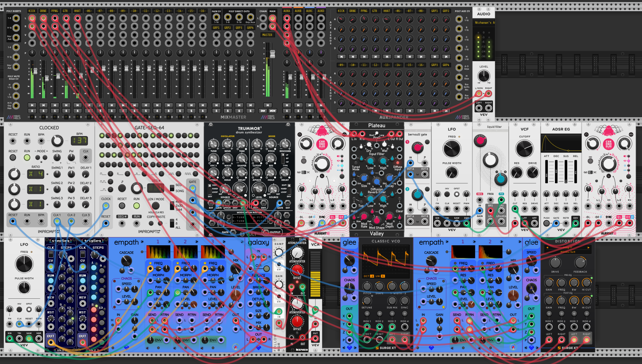Click the galaxy CLR button

tap(266, 269)
